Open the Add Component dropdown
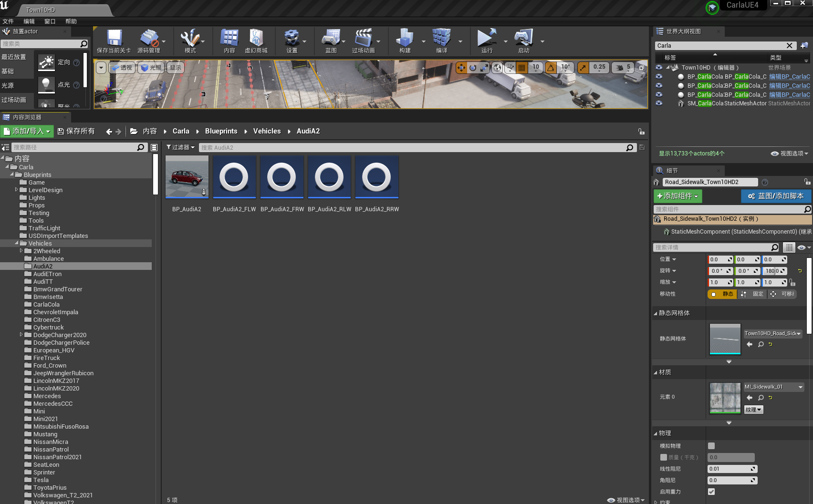Viewport: 813px width, 504px height. click(677, 196)
